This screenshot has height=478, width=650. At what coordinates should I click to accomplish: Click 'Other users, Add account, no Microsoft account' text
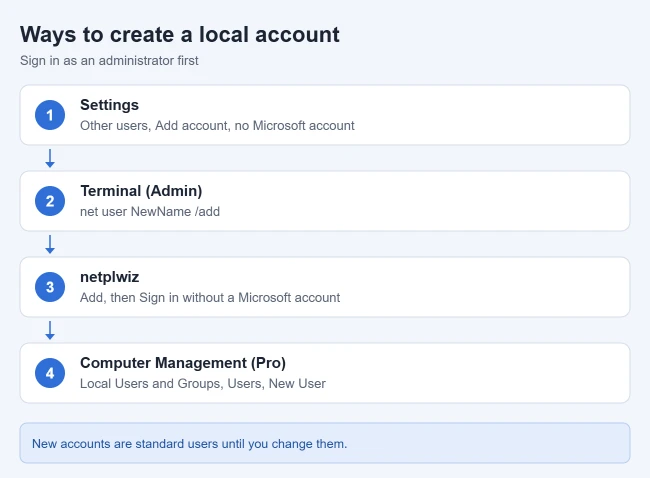point(217,126)
